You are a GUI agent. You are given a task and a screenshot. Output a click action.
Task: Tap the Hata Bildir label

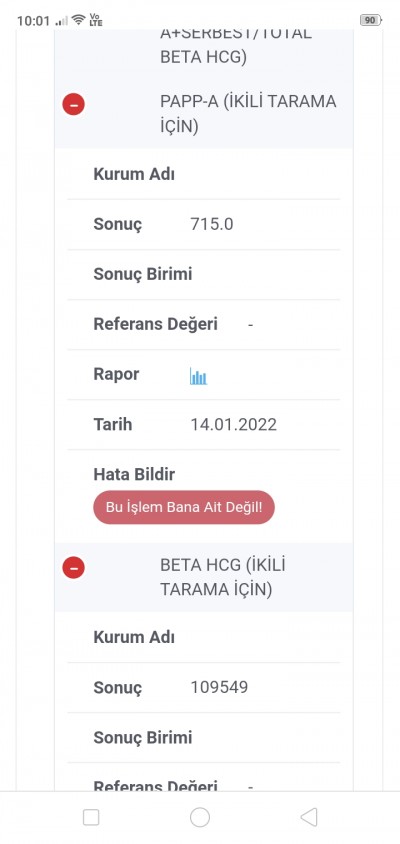[134, 474]
